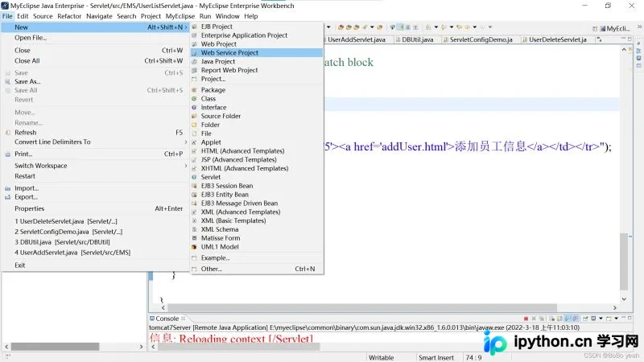The image size is (644, 362).
Task: Open the Open Console dropdown arrow
Action: click(x=616, y=319)
